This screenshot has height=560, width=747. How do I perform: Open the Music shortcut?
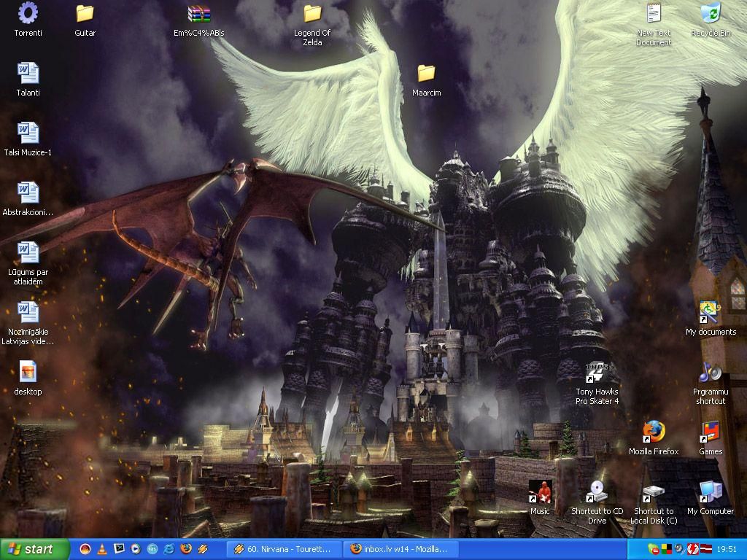pyautogui.click(x=540, y=497)
